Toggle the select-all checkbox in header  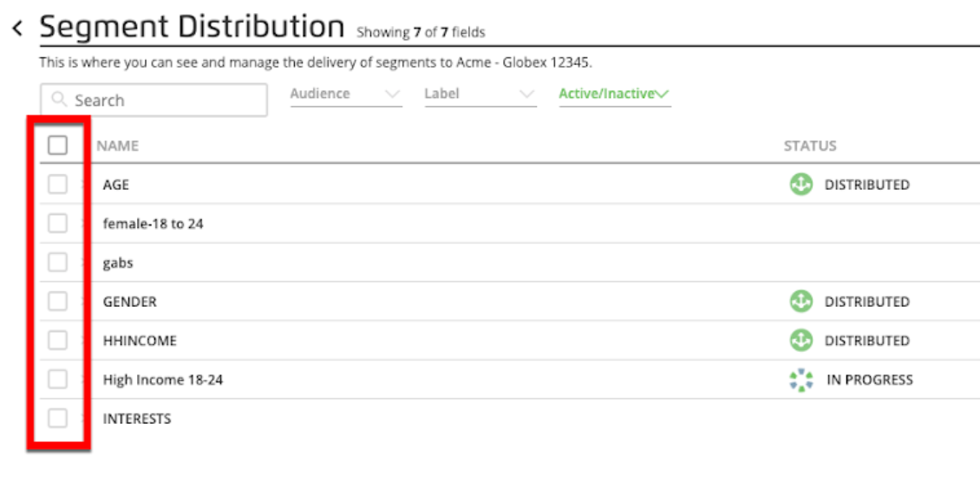(57, 146)
